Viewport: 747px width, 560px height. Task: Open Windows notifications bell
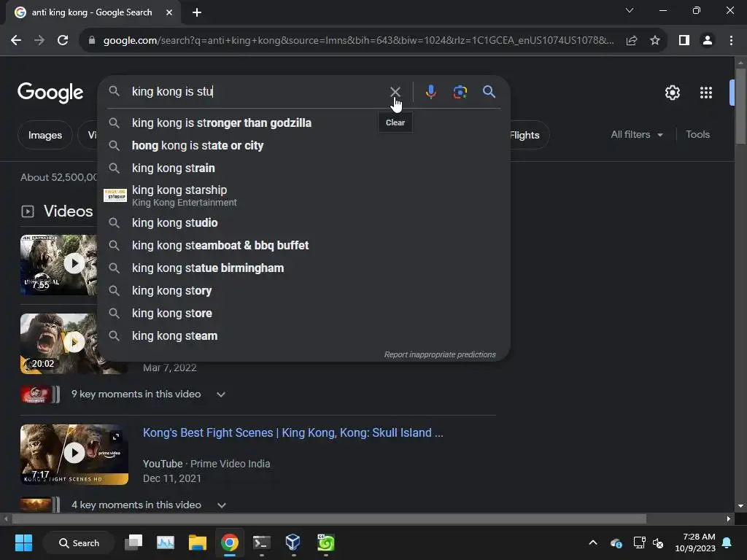[x=727, y=542]
